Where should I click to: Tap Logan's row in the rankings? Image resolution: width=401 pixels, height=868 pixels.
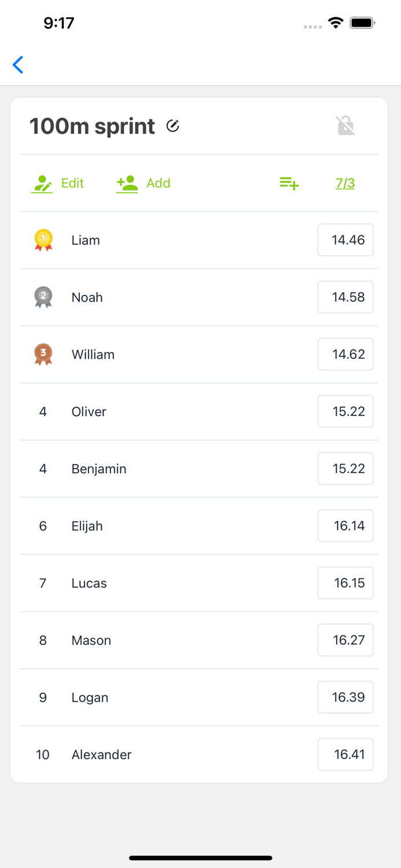(90, 697)
